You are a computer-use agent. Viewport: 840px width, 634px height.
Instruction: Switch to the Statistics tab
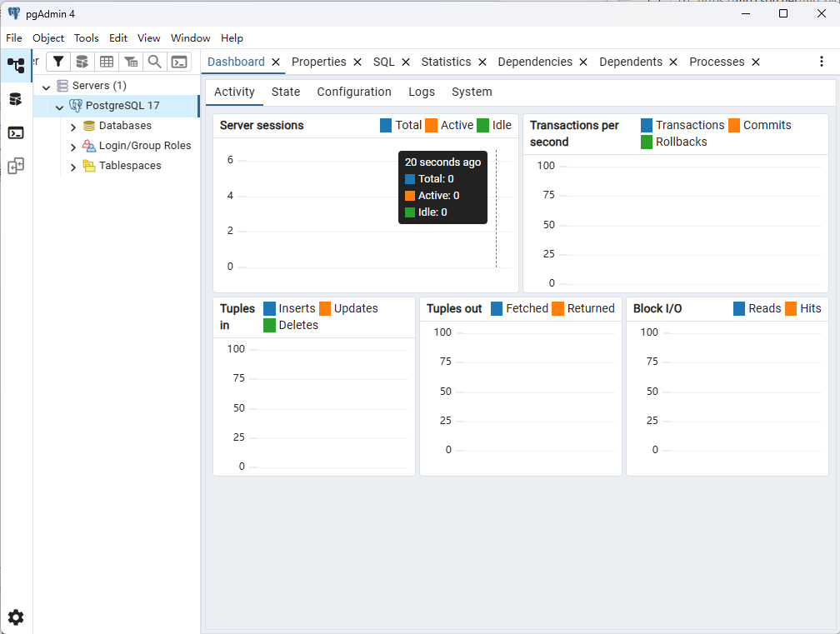pyautogui.click(x=447, y=62)
